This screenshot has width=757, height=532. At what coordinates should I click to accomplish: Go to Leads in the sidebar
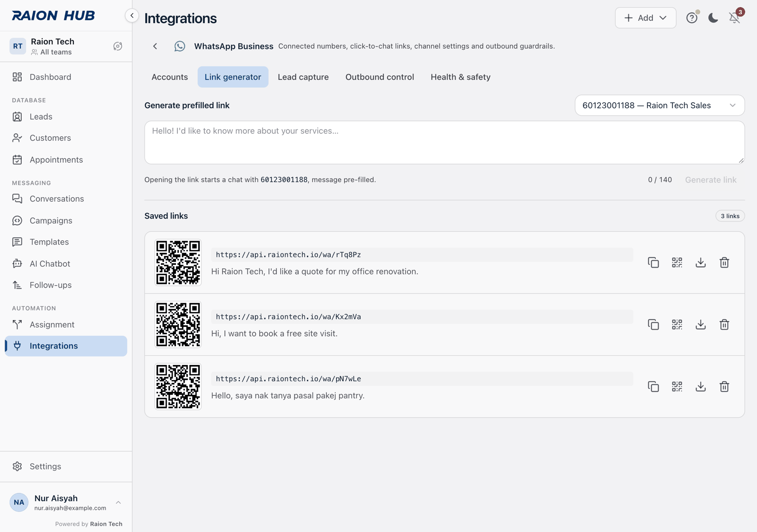pos(66,117)
